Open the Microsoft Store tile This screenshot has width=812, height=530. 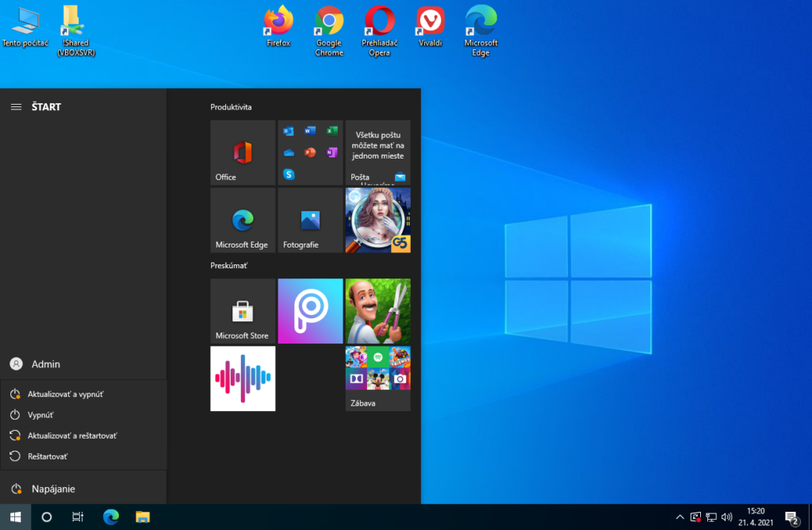tap(243, 311)
